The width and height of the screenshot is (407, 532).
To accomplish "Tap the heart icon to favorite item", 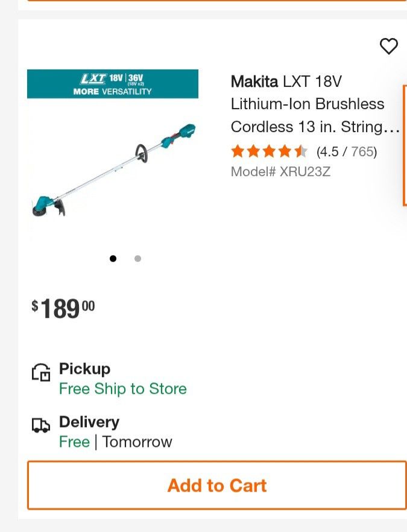I will (x=389, y=46).
